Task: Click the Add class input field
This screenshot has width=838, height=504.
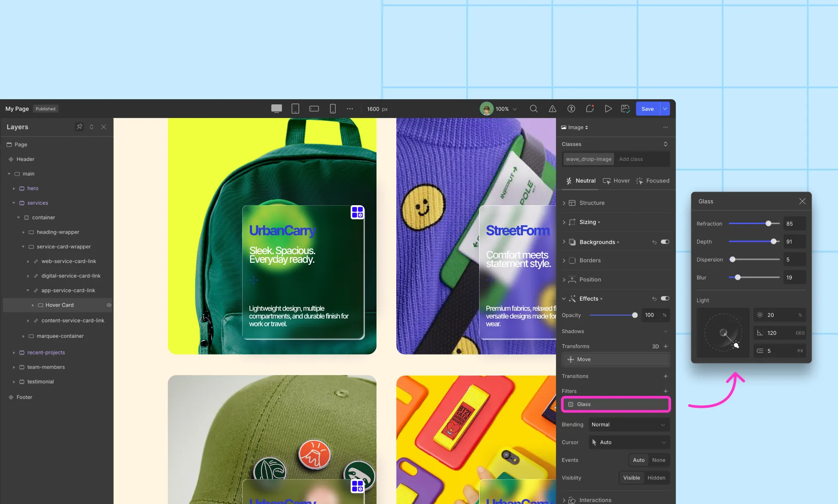Action: [642, 159]
